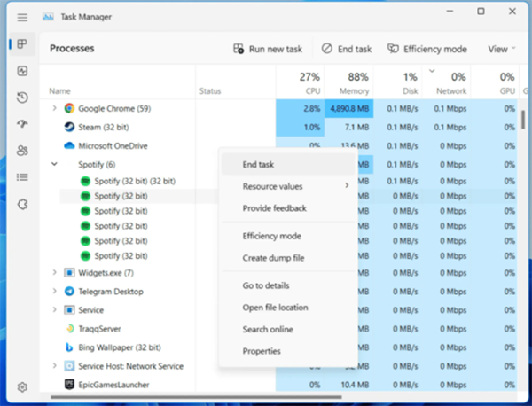Open the Startup apps sidebar tab
Screen dimensions: 532x406
pyautogui.click(x=22, y=124)
